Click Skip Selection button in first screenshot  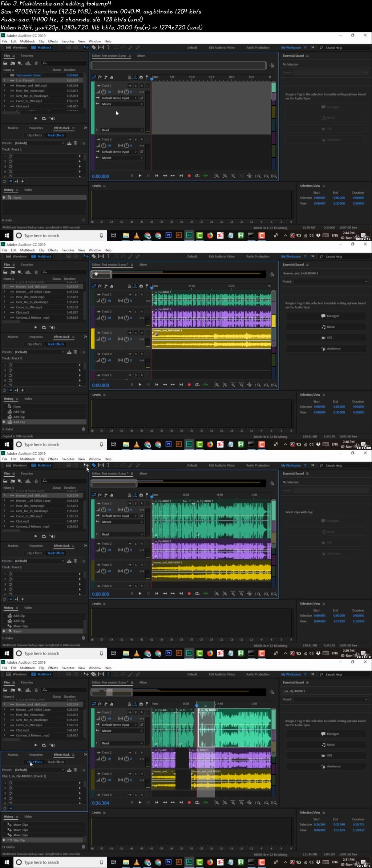pos(206,176)
